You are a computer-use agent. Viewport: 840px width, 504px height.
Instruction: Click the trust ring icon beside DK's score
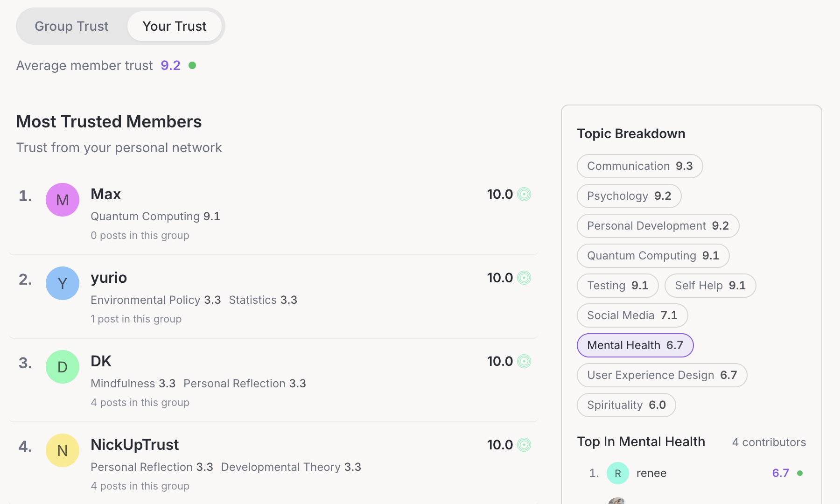524,361
